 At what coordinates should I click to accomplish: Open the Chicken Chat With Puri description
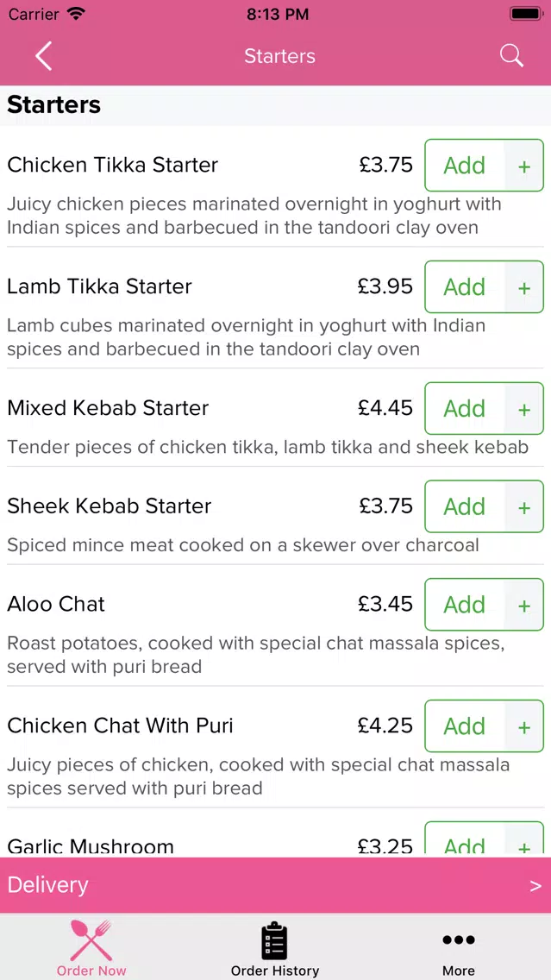click(258, 776)
